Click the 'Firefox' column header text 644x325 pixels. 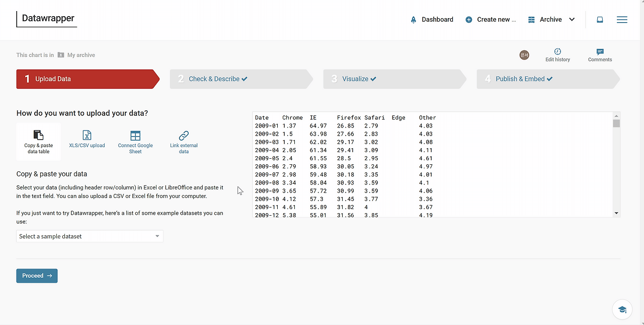coord(349,118)
